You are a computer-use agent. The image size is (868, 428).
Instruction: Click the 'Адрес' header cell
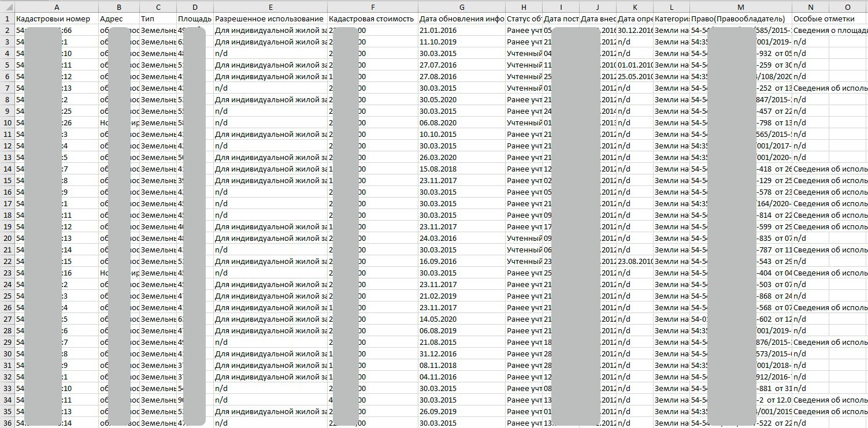119,18
